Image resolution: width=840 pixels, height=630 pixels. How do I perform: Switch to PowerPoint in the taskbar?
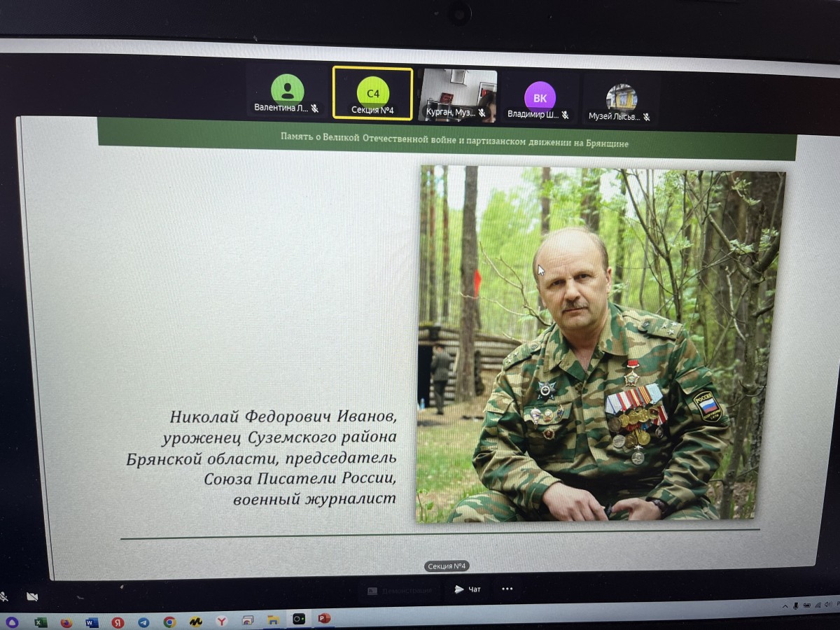click(x=323, y=619)
